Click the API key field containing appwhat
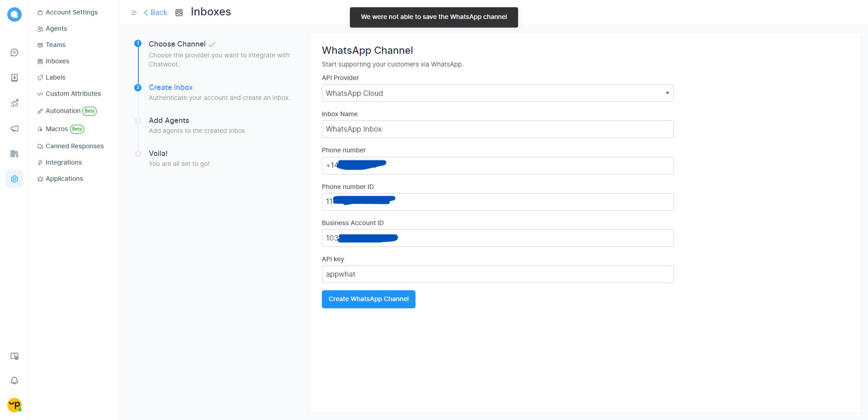Viewport: 868px width, 420px height. [497, 274]
